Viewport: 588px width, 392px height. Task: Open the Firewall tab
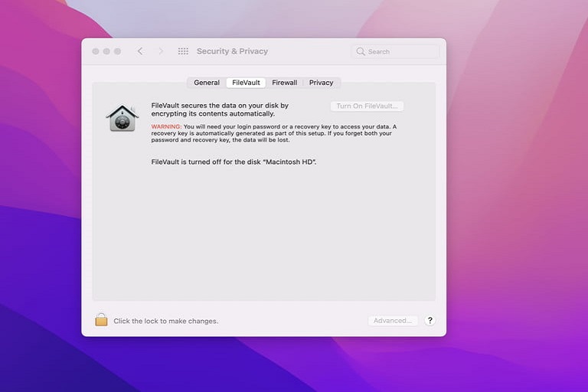coord(284,83)
